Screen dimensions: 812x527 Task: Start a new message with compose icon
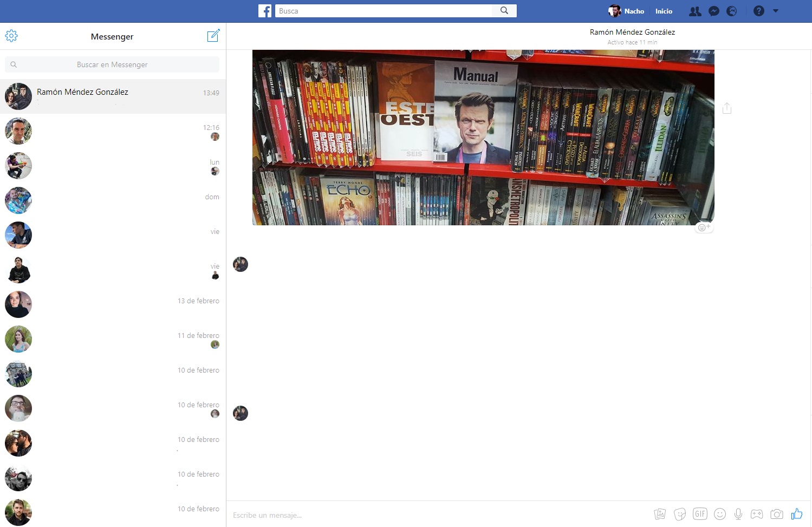[x=213, y=36]
